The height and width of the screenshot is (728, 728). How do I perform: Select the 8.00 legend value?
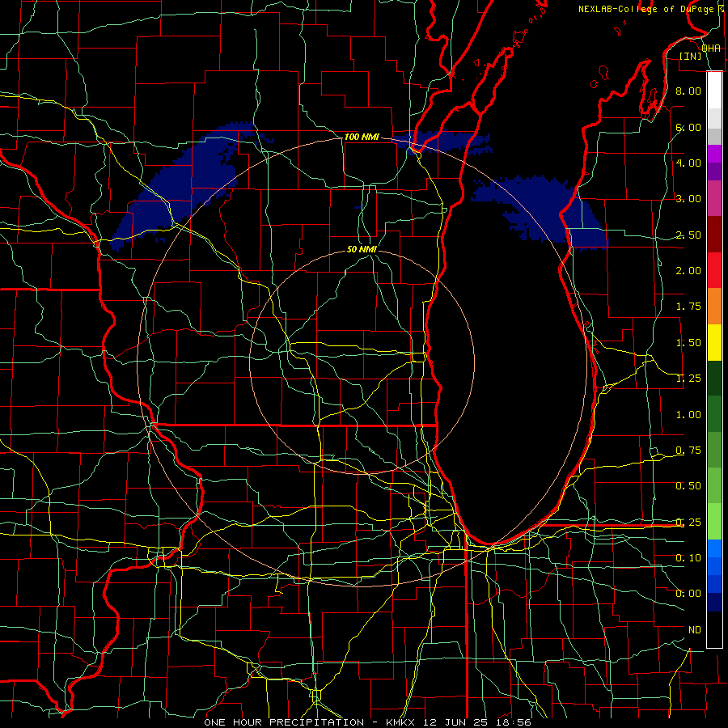point(688,91)
